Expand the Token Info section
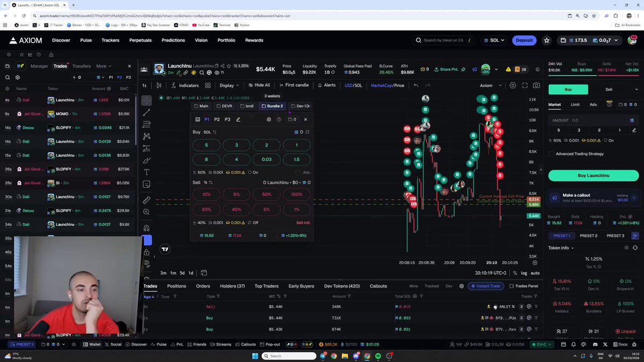This screenshot has height=362, width=644. (561, 248)
